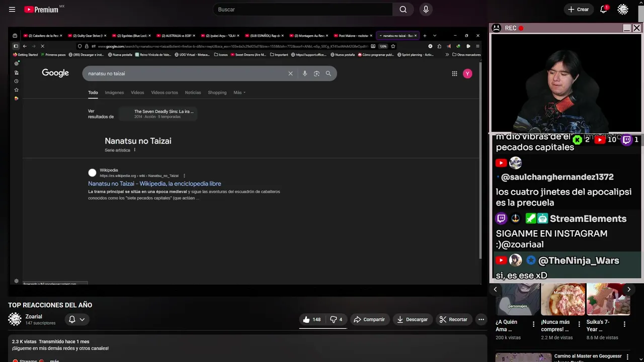This screenshot has height=362, width=644.
Task: In video, click Google voice search microphone
Action: [305, 73]
